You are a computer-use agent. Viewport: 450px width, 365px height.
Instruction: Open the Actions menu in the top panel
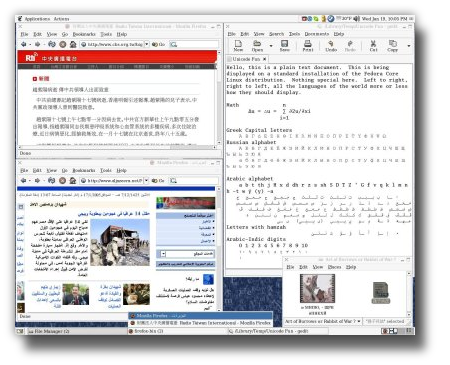pyautogui.click(x=61, y=19)
